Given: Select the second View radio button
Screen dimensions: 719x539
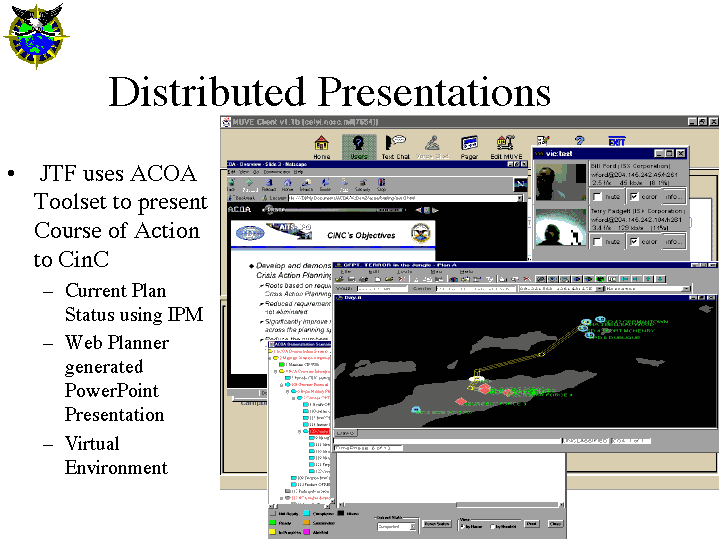Looking at the screenshot, I should coord(492,526).
